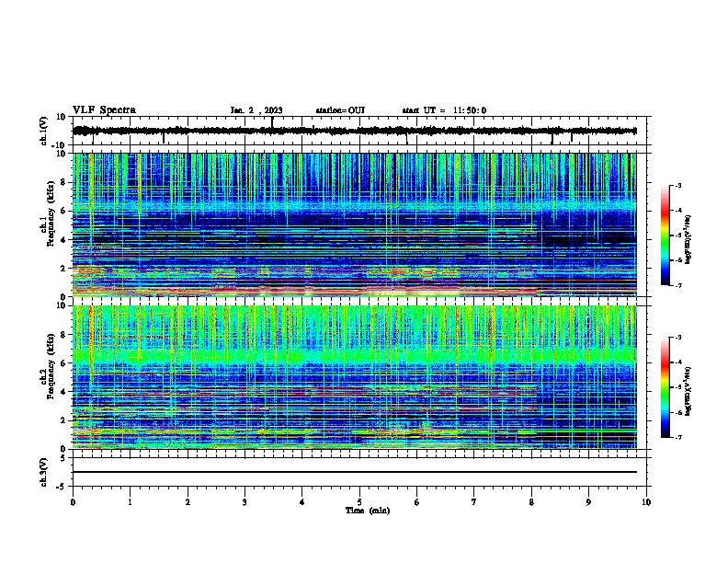Click the "ch.1(V)" waveform axis label
728x563 pixels.
click(x=44, y=131)
